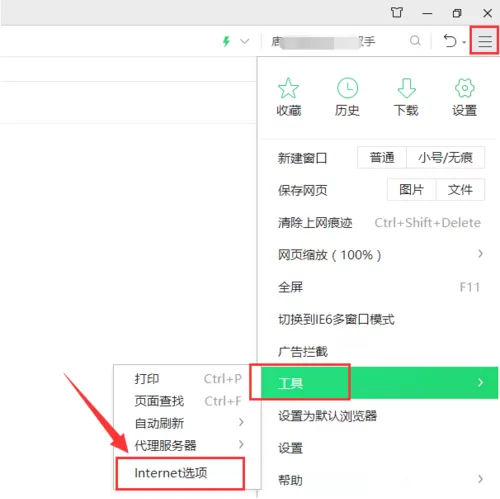Restore down the browser window
The image size is (500, 499).
[x=457, y=13]
